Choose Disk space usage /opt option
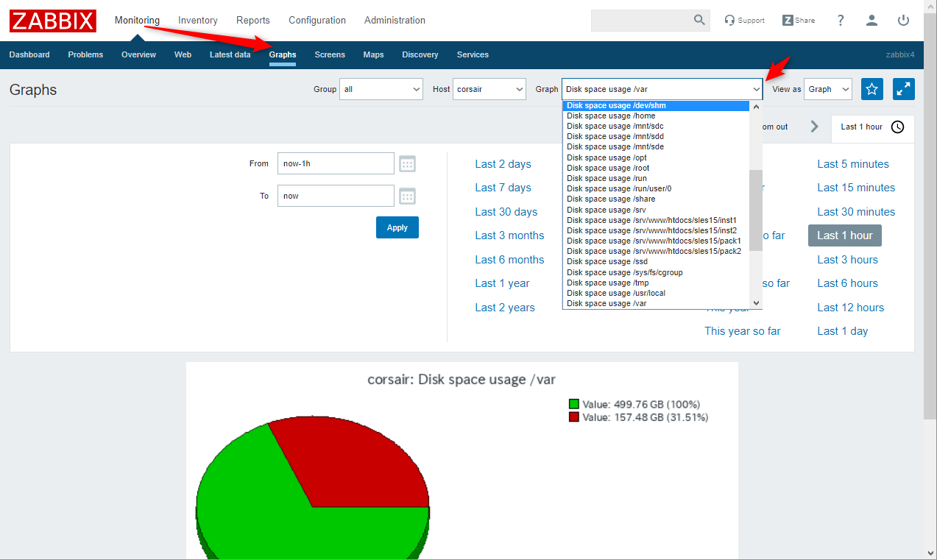937x560 pixels. tap(656, 157)
